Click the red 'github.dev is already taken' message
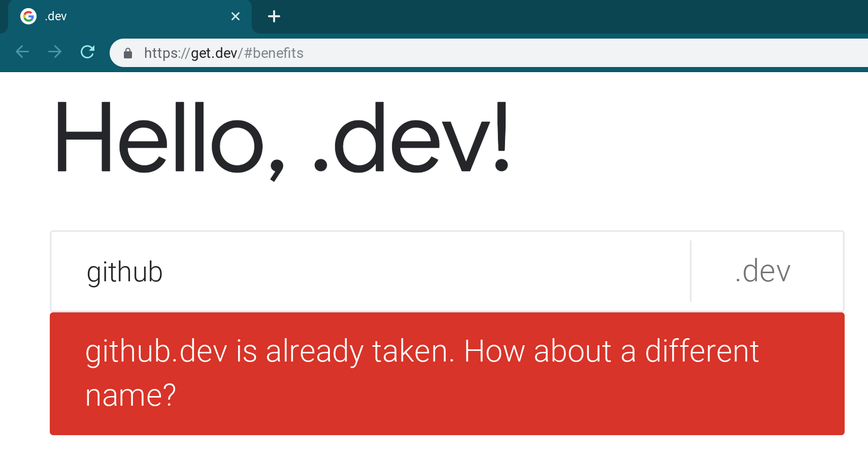 (447, 374)
